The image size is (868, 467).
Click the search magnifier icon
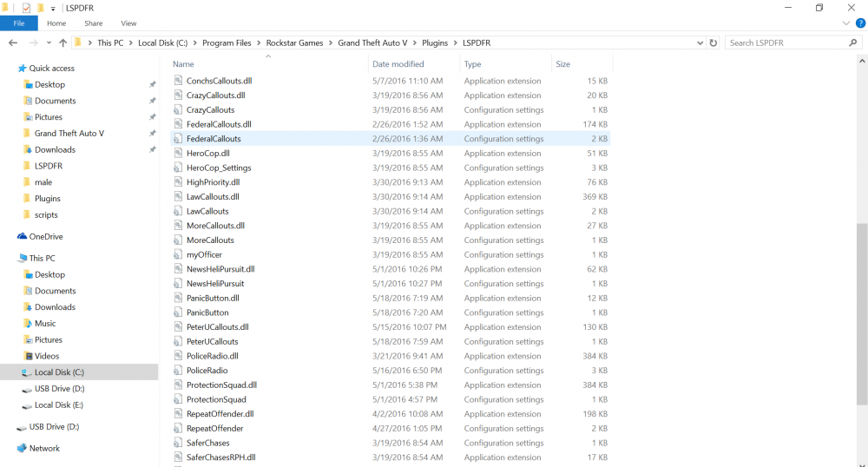[853, 43]
